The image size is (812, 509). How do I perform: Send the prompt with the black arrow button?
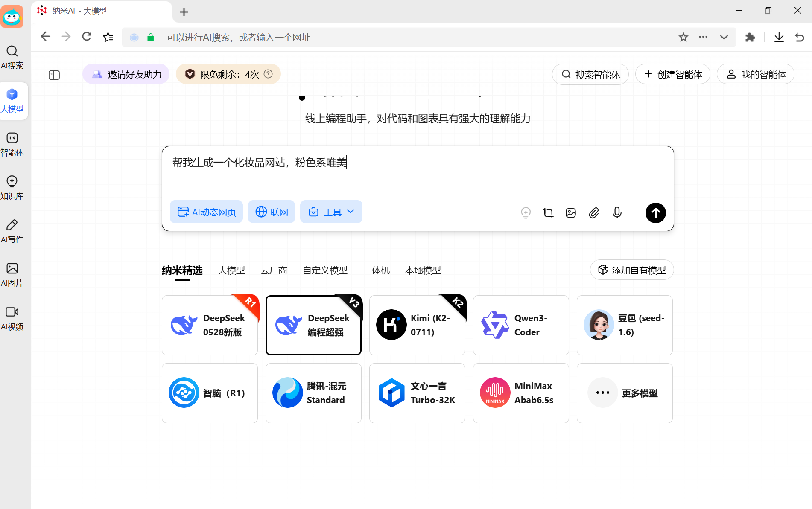pos(655,212)
